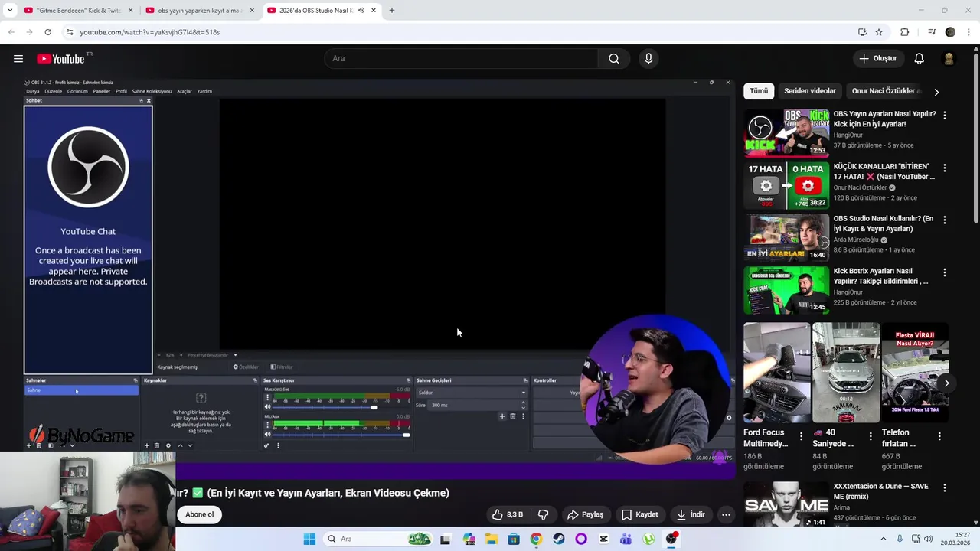
Task: Open options for Kick Botrix Ayarları video
Action: pos(944,272)
